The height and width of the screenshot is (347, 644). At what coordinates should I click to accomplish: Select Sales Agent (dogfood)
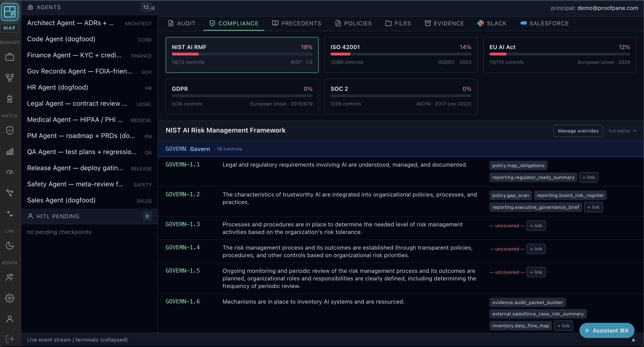[x=89, y=201]
